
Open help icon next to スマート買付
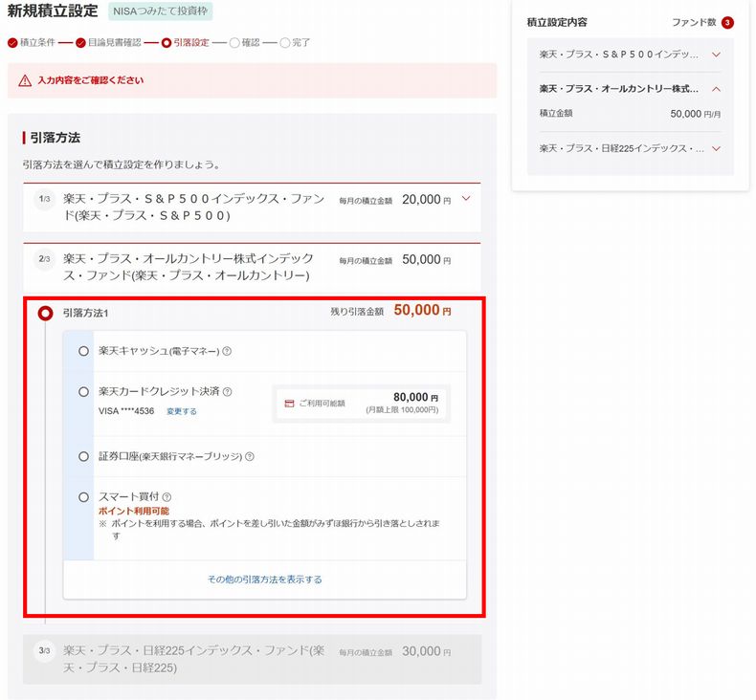click(167, 496)
